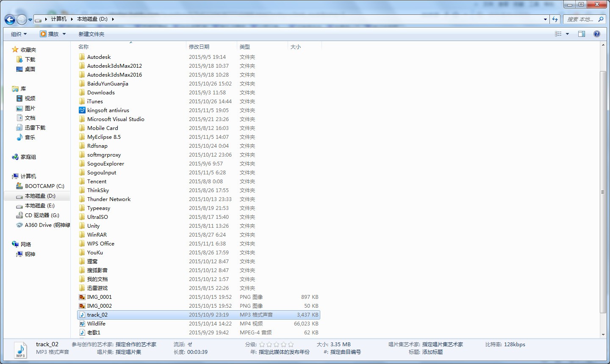Select the WinRAR folder icon

pos(82,234)
